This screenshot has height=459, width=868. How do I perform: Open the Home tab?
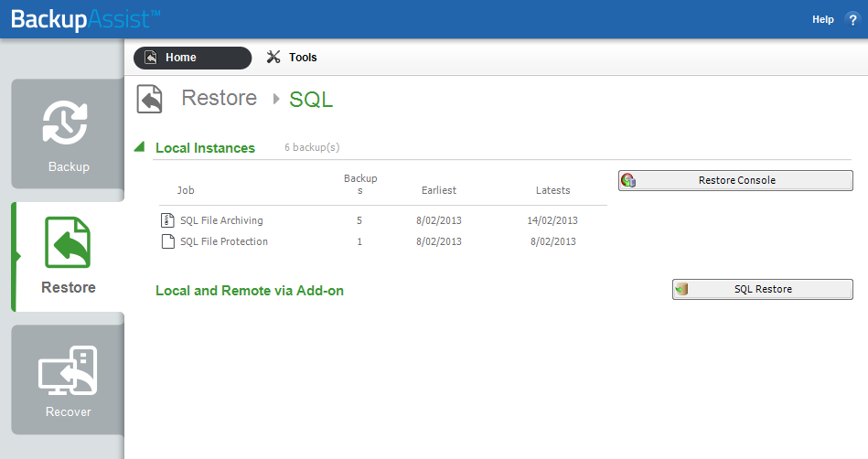coord(193,58)
